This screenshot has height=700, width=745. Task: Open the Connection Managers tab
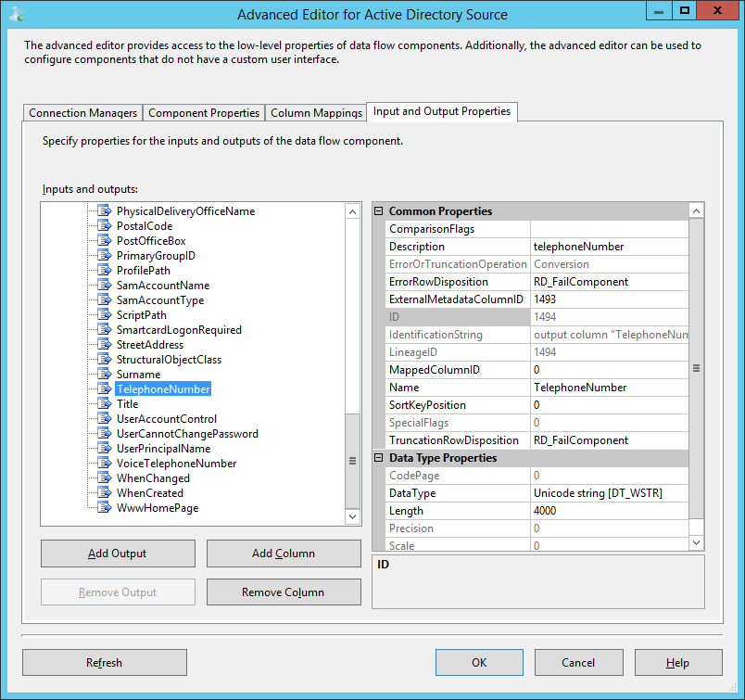[x=82, y=113]
